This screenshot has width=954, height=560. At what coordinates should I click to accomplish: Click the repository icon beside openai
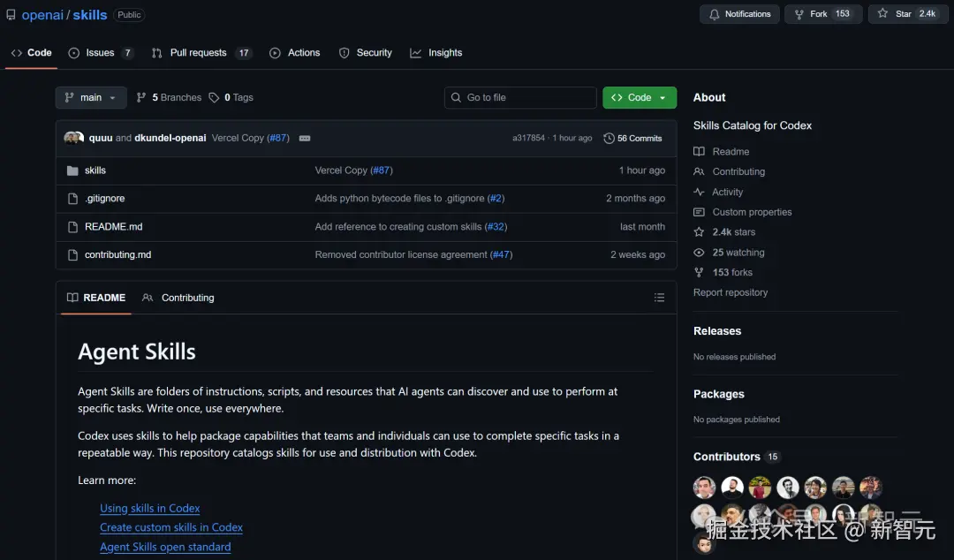(x=11, y=15)
